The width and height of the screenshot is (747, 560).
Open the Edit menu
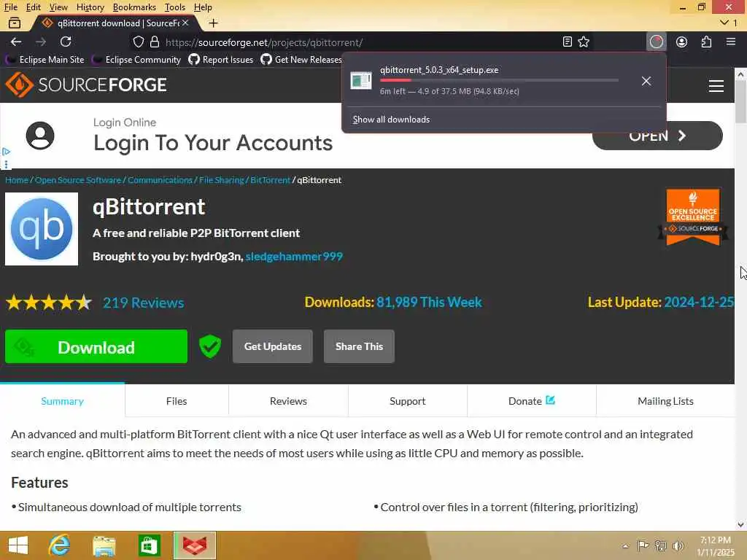(x=33, y=7)
